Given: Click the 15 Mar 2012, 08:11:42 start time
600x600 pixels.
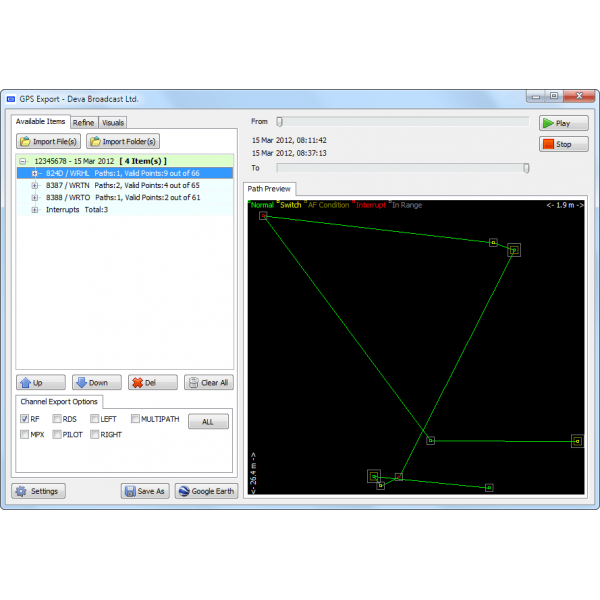Looking at the screenshot, I should click(x=289, y=140).
